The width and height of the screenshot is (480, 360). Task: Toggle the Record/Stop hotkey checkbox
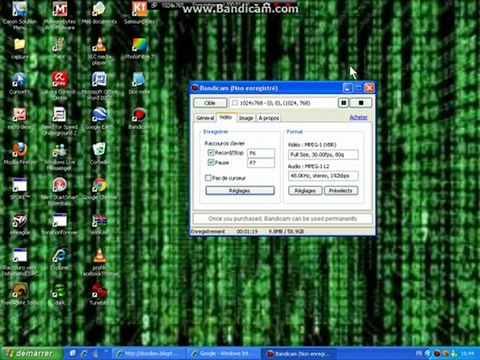pos(211,153)
